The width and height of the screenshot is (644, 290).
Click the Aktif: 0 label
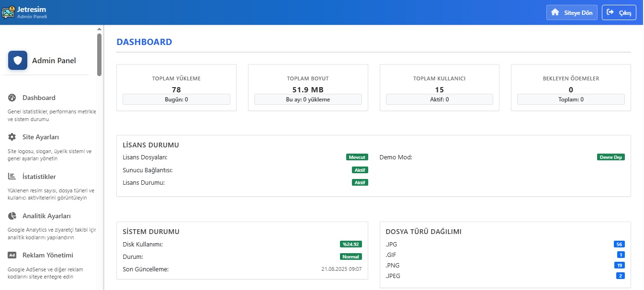(x=440, y=100)
